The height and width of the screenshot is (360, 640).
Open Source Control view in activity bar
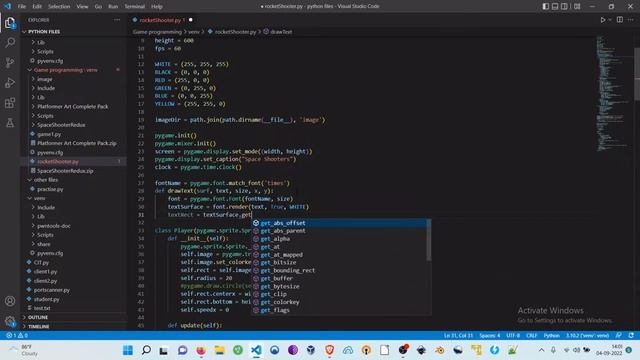pyautogui.click(x=10, y=62)
